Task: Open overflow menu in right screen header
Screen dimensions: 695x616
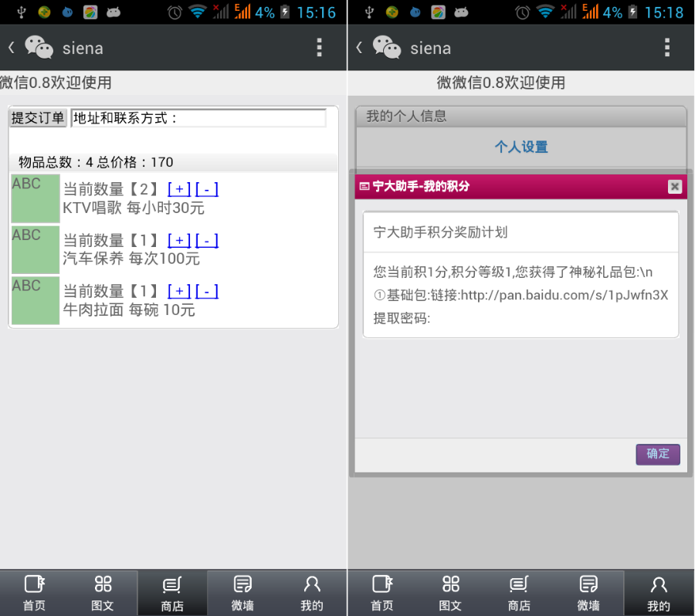Action: [x=667, y=47]
